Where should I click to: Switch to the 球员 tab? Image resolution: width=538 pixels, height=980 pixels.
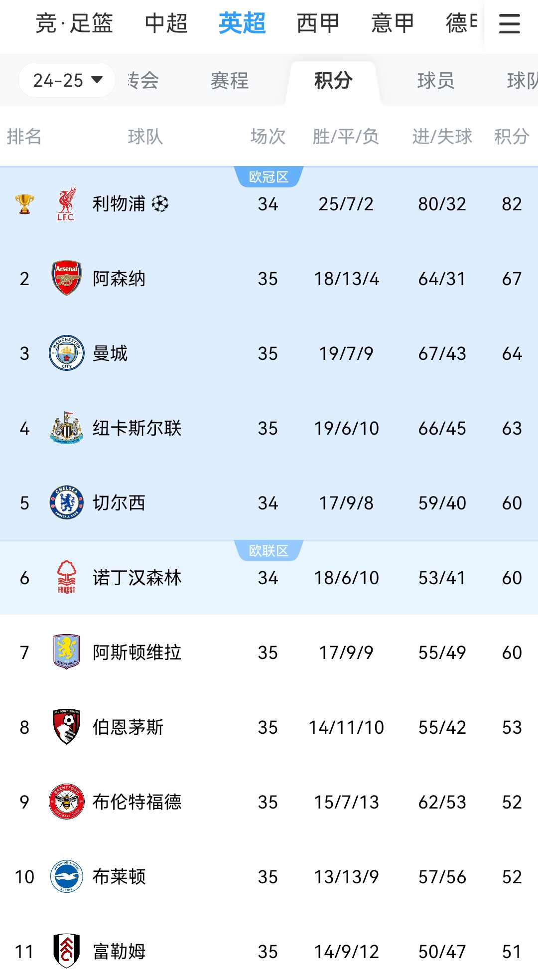pos(436,81)
